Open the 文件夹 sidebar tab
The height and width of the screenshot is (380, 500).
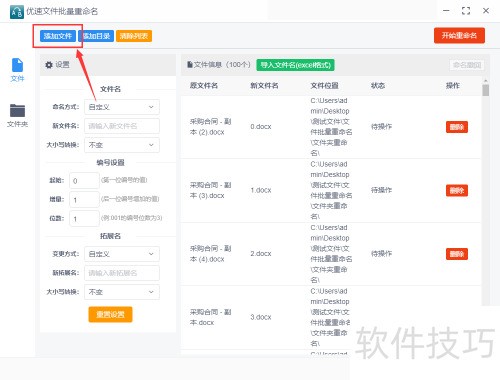[x=17, y=115]
